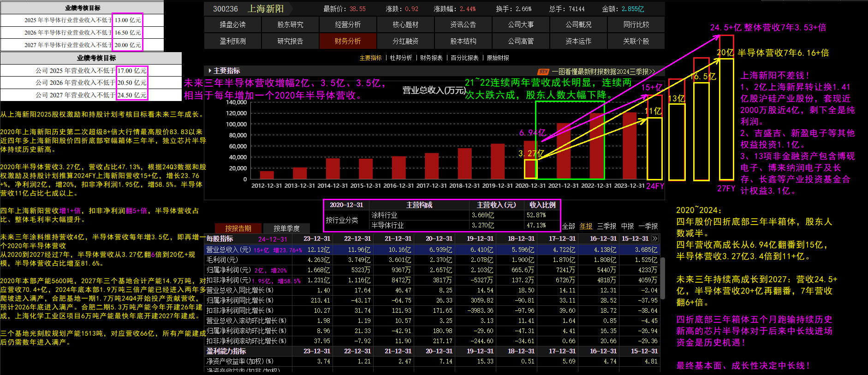Click the orange NEW badge icon
This screenshot has width=868, height=375.
[543, 71]
